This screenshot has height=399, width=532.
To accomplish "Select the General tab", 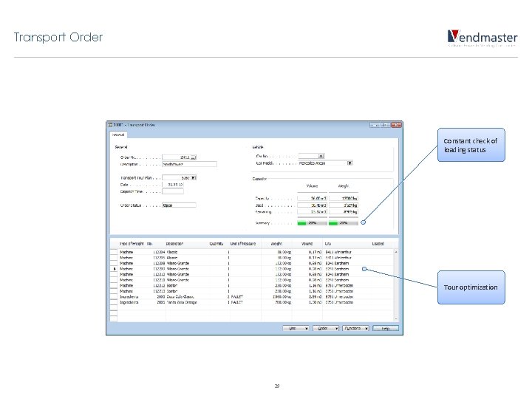I will 118,134.
